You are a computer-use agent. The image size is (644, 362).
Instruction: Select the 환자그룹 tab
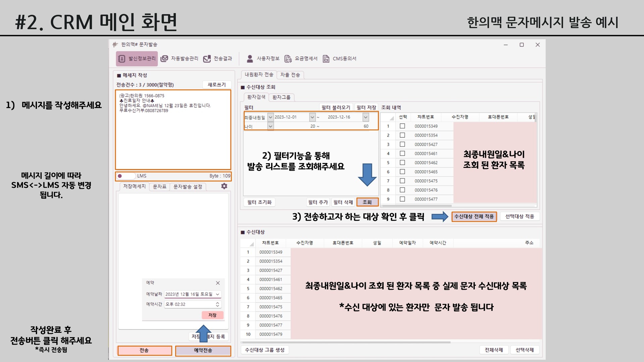pyautogui.click(x=281, y=97)
